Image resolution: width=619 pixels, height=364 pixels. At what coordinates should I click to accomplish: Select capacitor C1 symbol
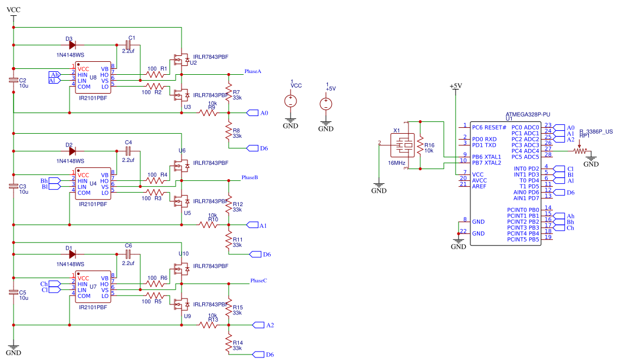pyautogui.click(x=129, y=45)
